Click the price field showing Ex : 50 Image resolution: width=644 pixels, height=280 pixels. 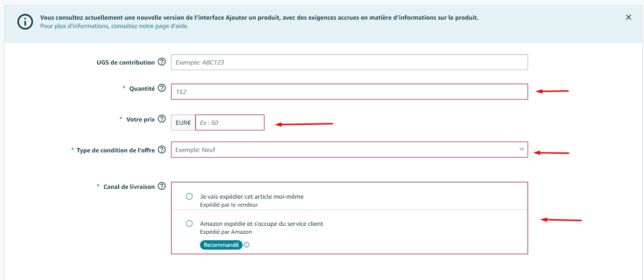coord(230,122)
